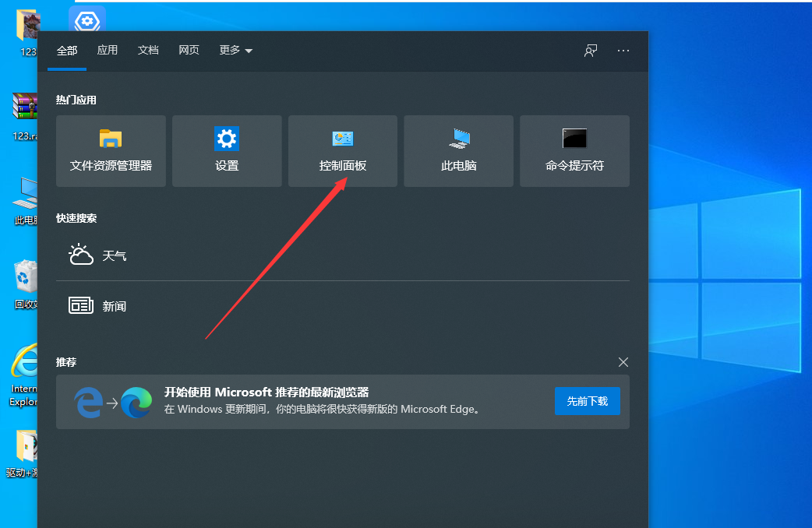Viewport: 812px width, 528px height.
Task: Open the 123.rar archive on desktop
Action: [x=23, y=105]
